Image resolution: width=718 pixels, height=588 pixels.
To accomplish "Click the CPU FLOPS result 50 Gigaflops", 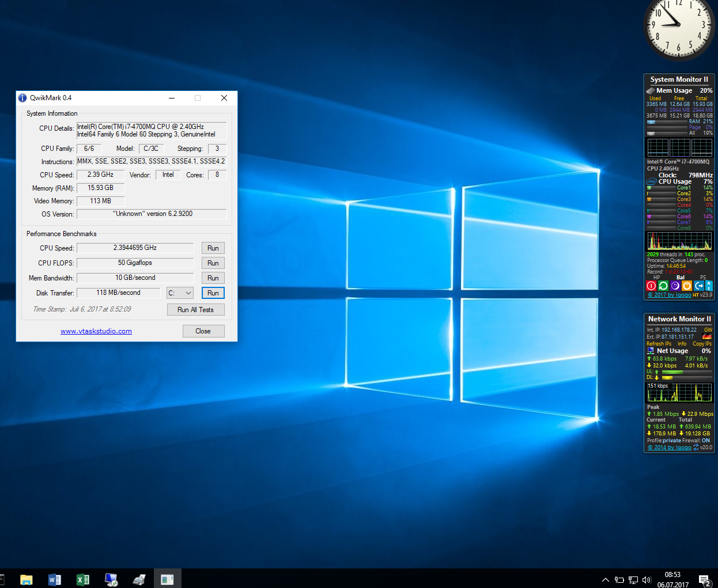I will coord(135,263).
